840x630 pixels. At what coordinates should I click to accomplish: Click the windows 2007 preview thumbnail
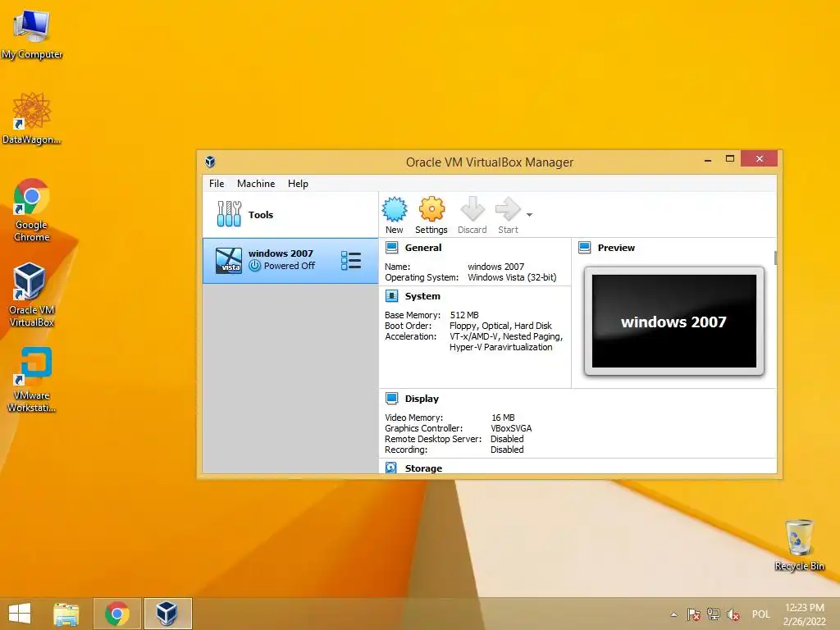click(x=674, y=321)
